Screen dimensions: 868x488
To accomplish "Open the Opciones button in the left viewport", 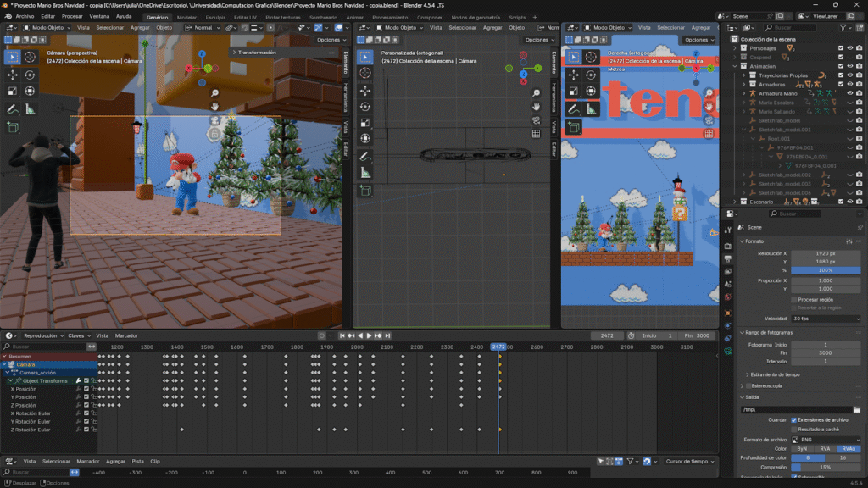I will pyautogui.click(x=330, y=40).
